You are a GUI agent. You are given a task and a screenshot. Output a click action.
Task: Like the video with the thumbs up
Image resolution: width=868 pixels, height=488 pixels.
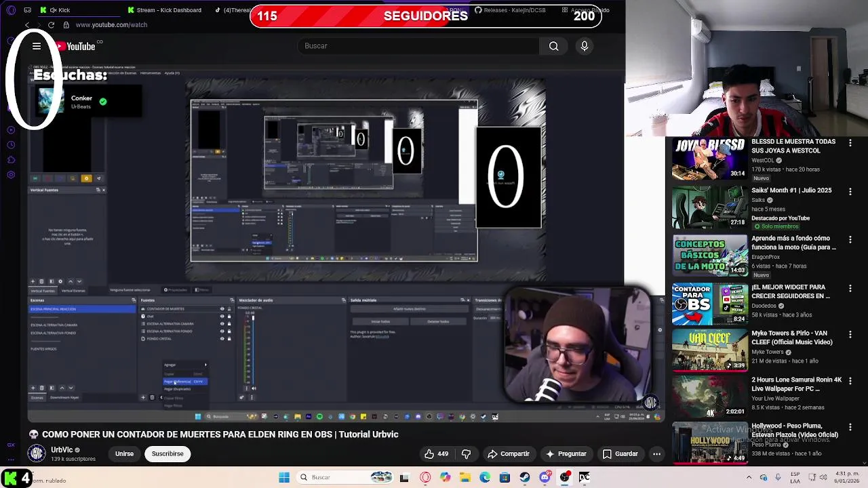coord(437,454)
